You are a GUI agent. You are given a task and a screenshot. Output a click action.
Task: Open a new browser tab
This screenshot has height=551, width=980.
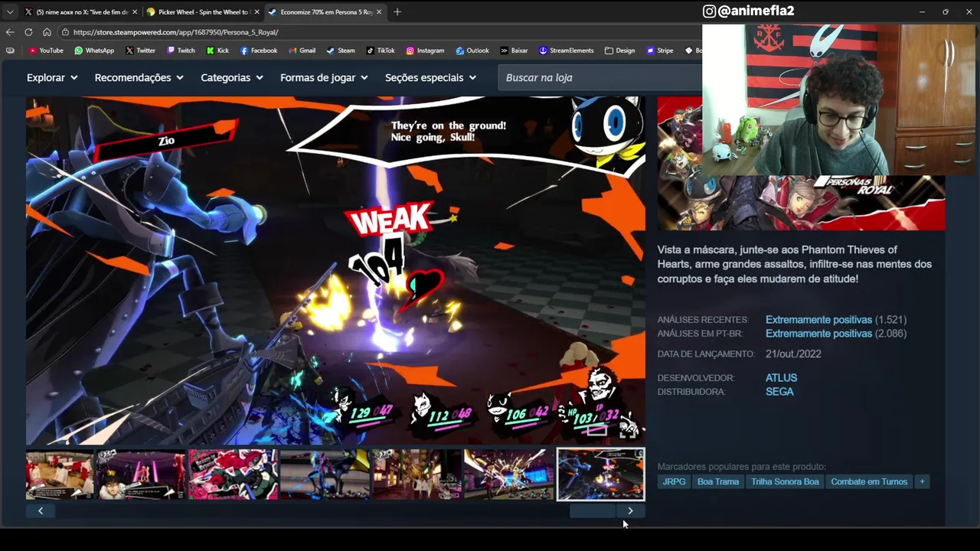397,11
